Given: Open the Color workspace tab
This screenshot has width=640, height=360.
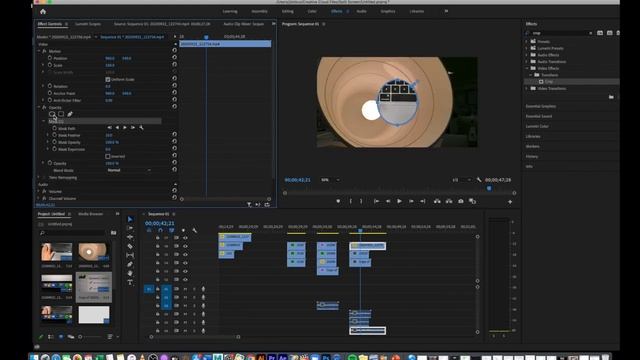Looking at the screenshot, I should pos(312,11).
